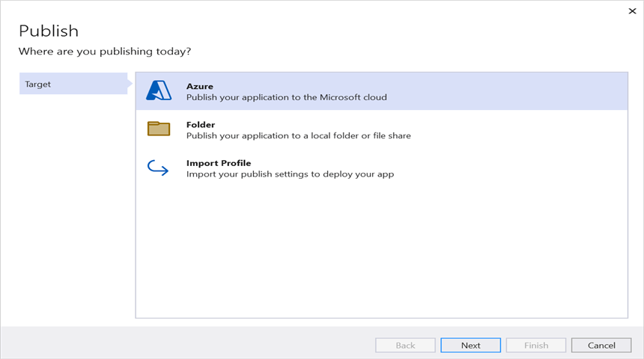644x359 pixels.
Task: Cancel the Publish dialog
Action: tap(601, 345)
